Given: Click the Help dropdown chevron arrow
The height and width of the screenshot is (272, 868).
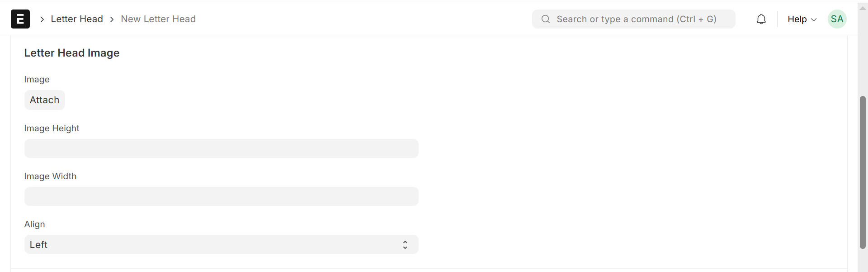Looking at the screenshot, I should pyautogui.click(x=814, y=19).
